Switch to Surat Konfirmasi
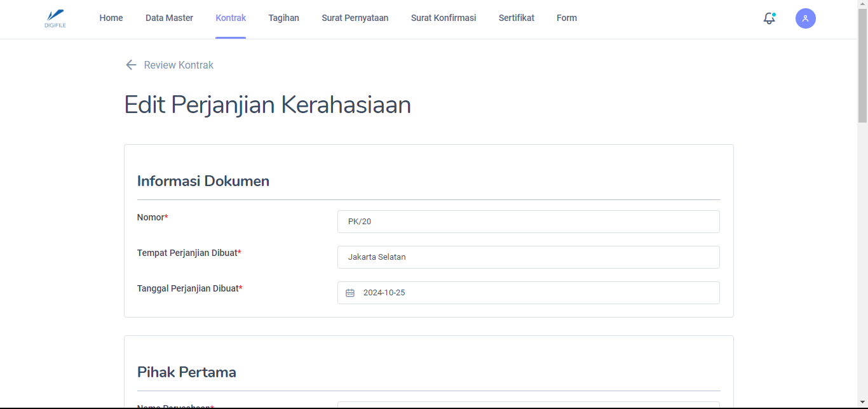 pyautogui.click(x=443, y=18)
